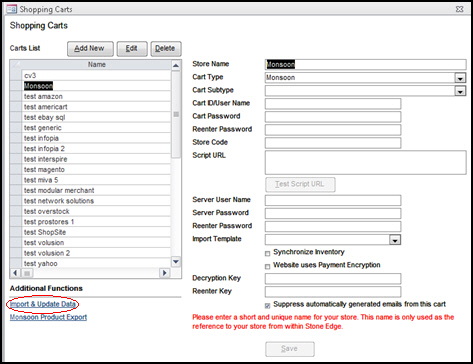
Task: Click the carts list scroll-down arrow
Action: pos(176,261)
